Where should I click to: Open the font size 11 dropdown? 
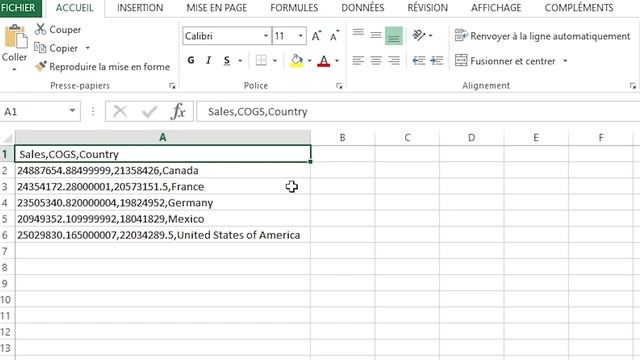(300, 36)
